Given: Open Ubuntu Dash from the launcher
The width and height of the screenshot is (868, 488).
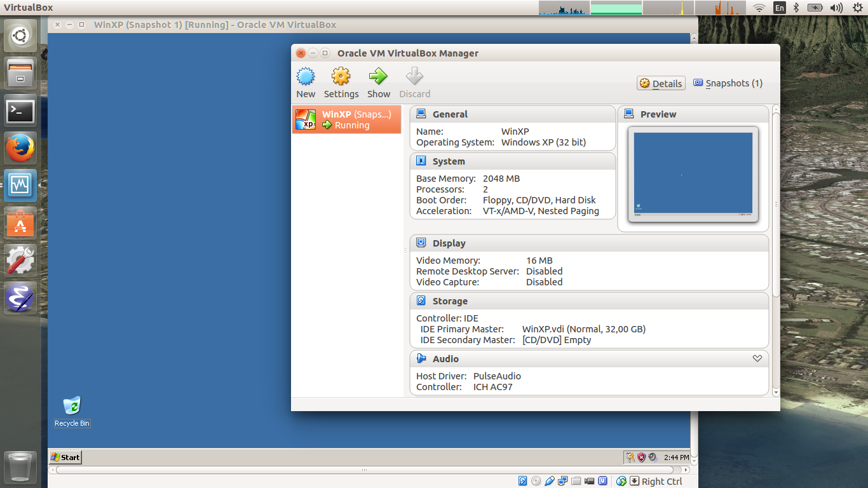Looking at the screenshot, I should coord(20,36).
